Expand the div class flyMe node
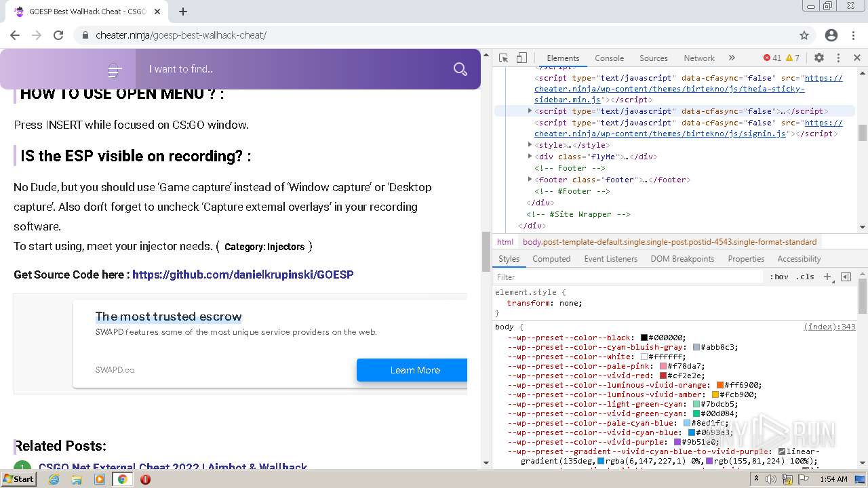 (x=530, y=157)
